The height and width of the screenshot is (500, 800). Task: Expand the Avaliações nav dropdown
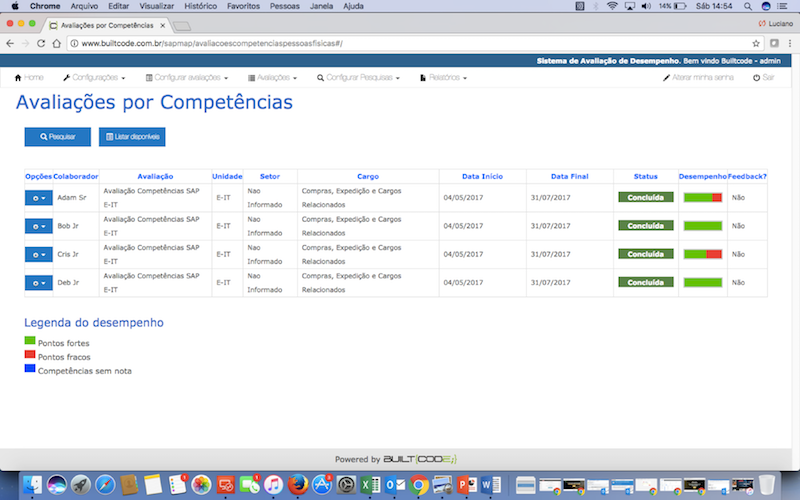[x=272, y=78]
